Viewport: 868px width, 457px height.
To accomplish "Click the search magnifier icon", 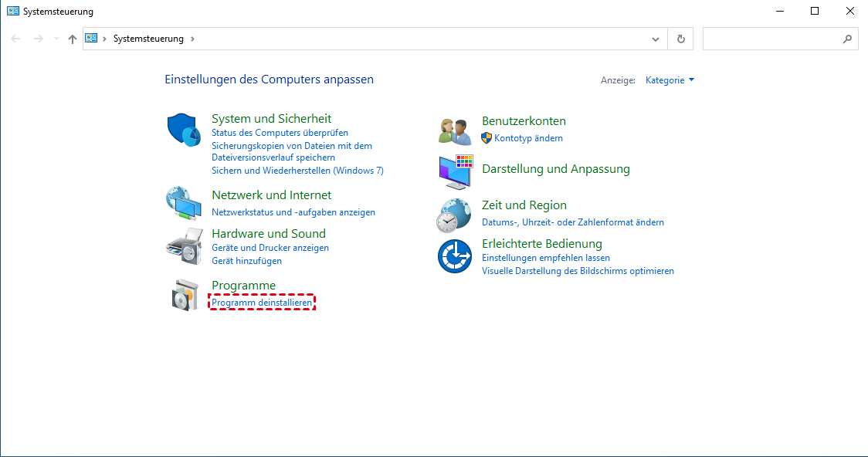I will tap(847, 39).
